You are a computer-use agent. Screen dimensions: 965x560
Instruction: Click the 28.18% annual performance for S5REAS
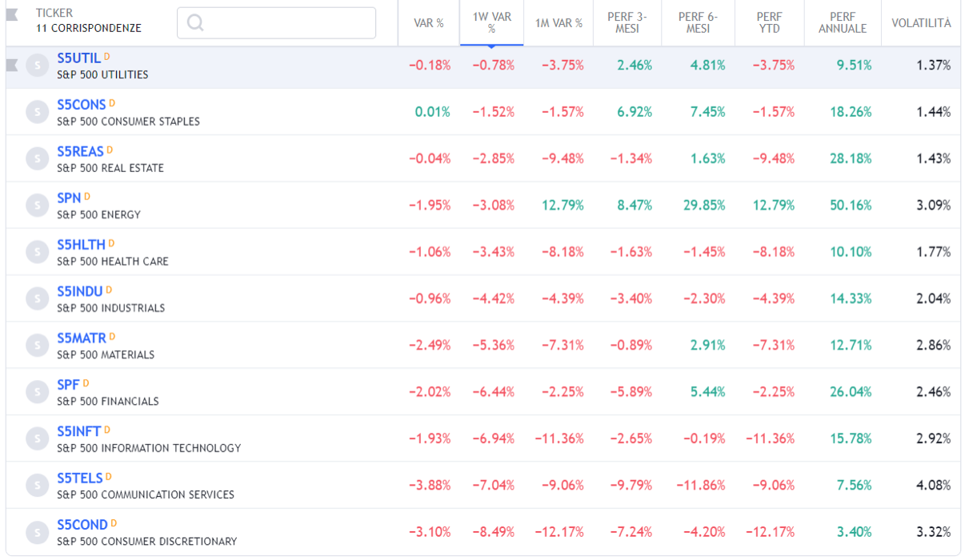coord(851,159)
